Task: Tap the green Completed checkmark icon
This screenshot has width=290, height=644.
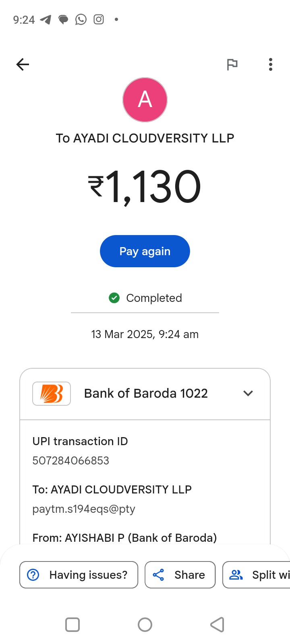Action: 114,298
